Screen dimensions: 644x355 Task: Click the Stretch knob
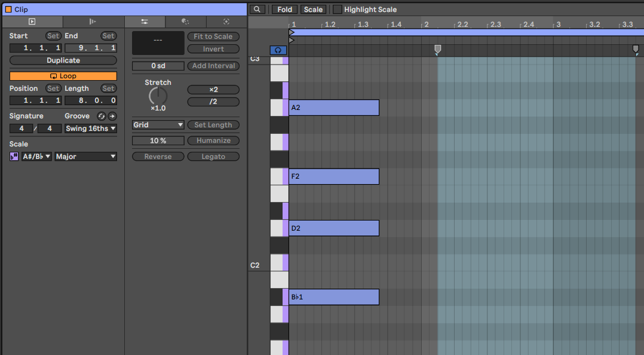click(158, 96)
